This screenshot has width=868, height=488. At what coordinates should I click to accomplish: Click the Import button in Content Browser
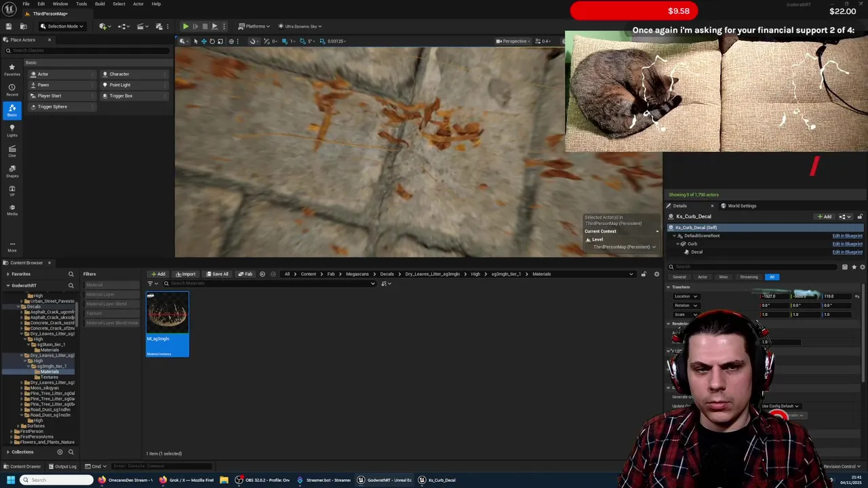point(186,274)
